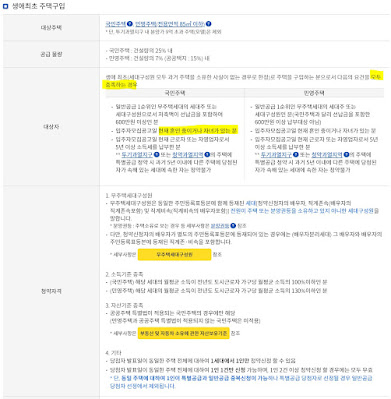Open 청약과열지역 link in the 민영주택 column
The height and width of the screenshot is (399, 391).
click(327, 155)
